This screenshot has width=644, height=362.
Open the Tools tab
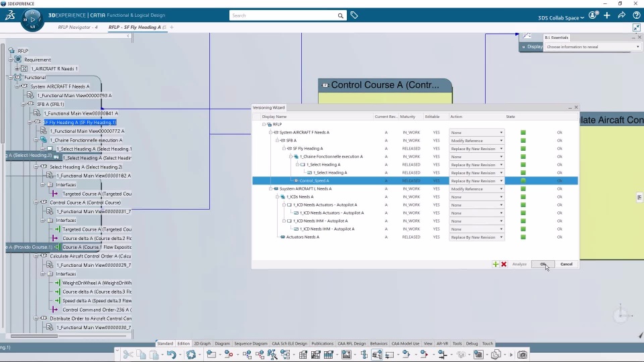point(457,343)
